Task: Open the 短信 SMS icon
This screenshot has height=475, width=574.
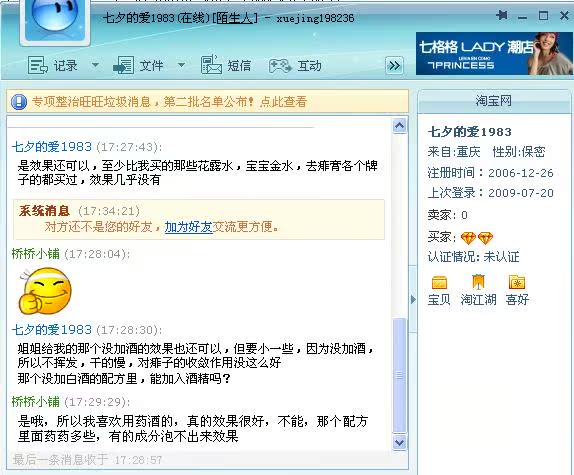Action: (x=211, y=65)
